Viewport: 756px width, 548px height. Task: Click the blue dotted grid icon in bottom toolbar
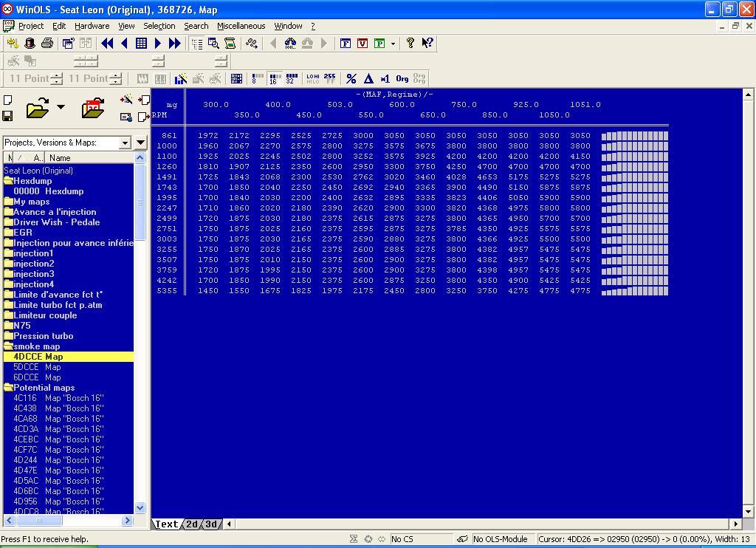click(x=236, y=78)
